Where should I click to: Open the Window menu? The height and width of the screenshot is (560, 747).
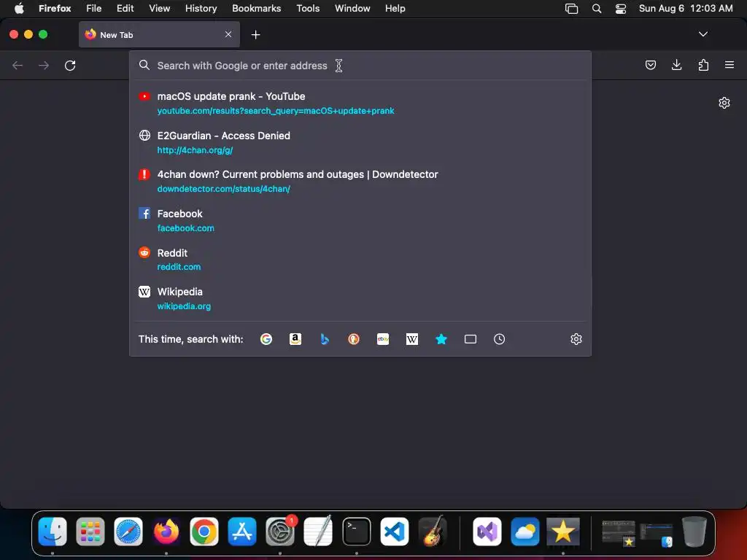click(x=352, y=8)
